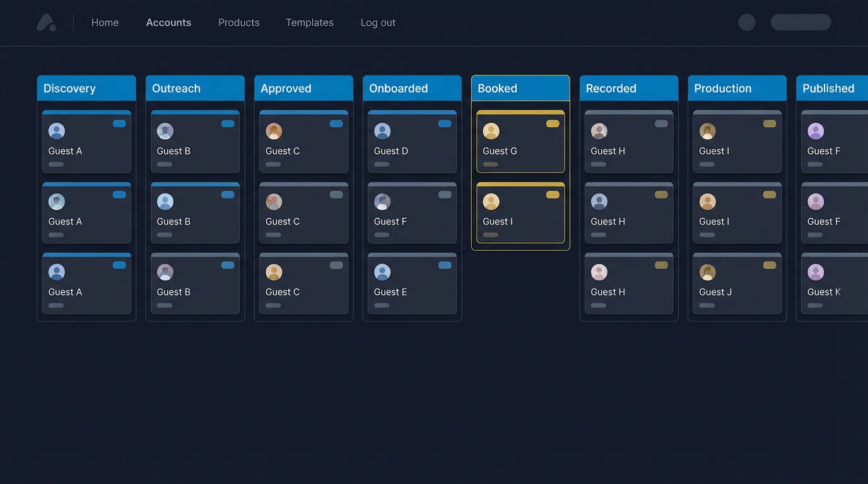Image resolution: width=868 pixels, height=484 pixels.
Task: Click the yellow tag on Booked Guest I card
Action: (553, 195)
